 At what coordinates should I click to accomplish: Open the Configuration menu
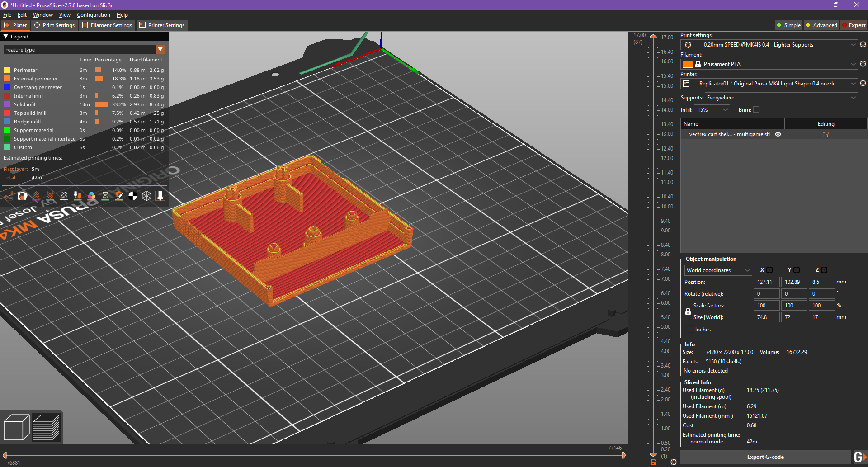pos(93,15)
